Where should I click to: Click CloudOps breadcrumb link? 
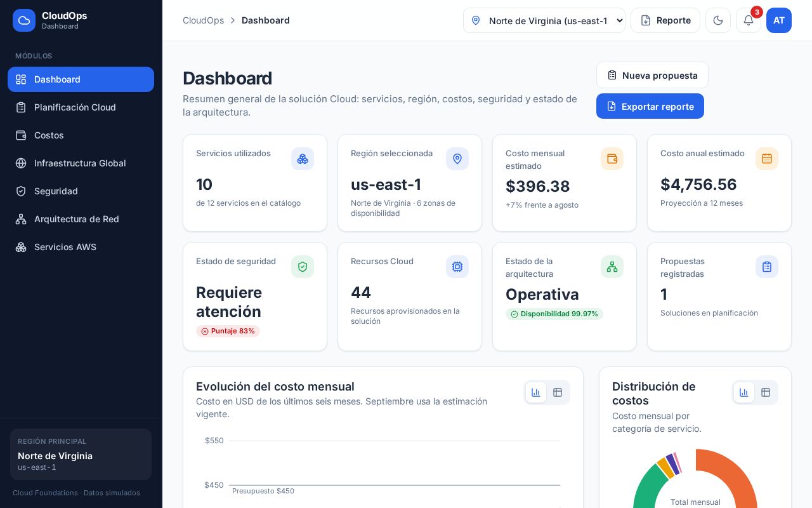point(203,20)
